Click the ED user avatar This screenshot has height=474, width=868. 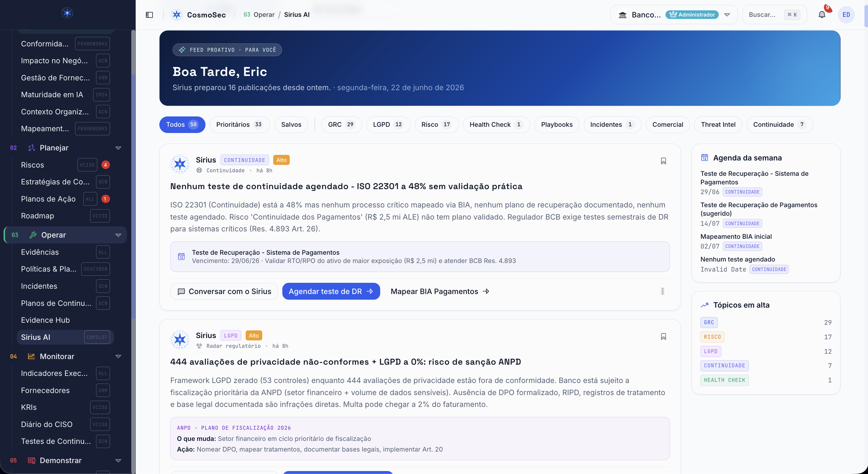tap(846, 15)
